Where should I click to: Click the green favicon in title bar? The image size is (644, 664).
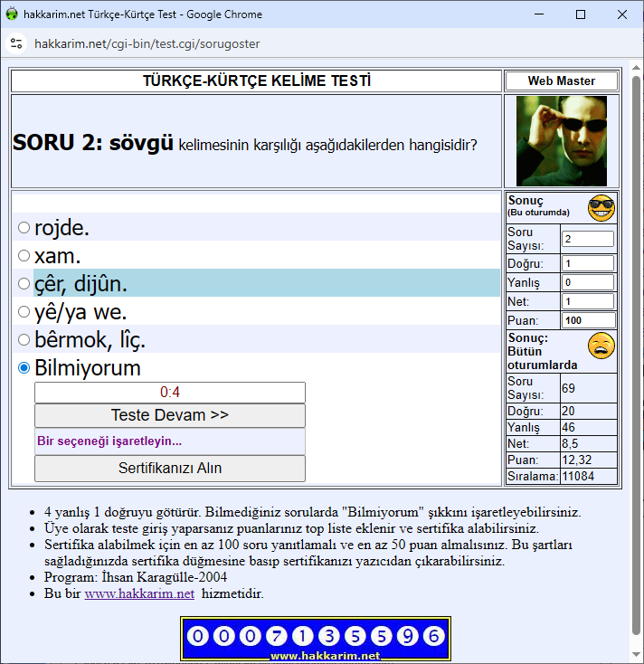(12, 14)
